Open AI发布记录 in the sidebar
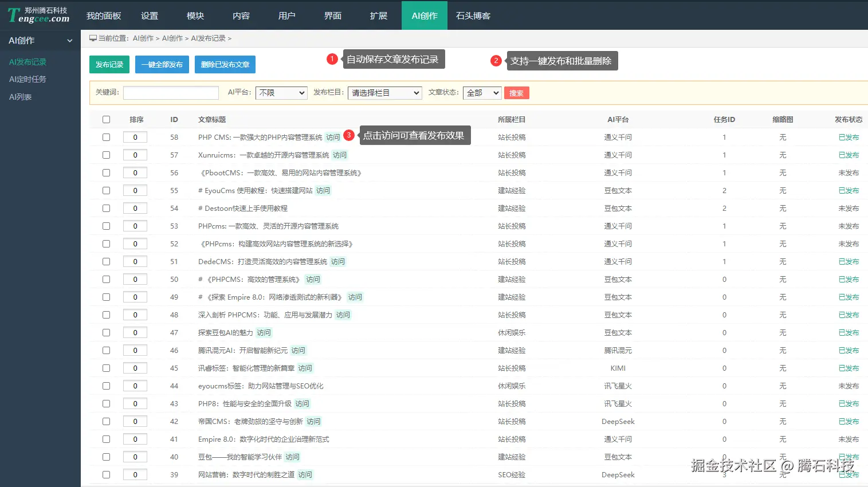 pos(28,62)
